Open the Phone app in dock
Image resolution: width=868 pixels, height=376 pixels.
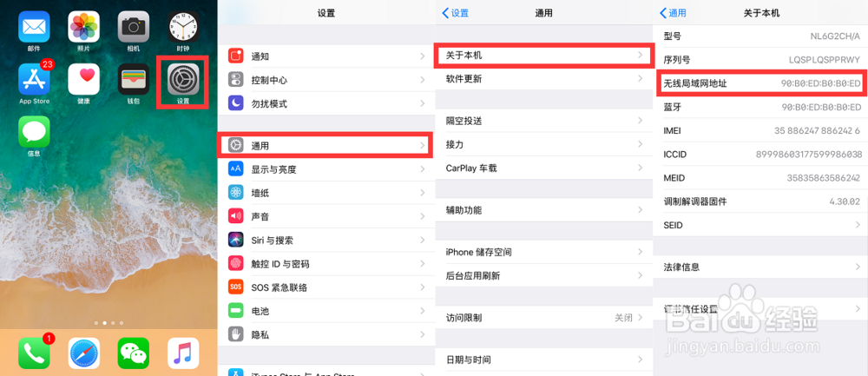point(34,353)
